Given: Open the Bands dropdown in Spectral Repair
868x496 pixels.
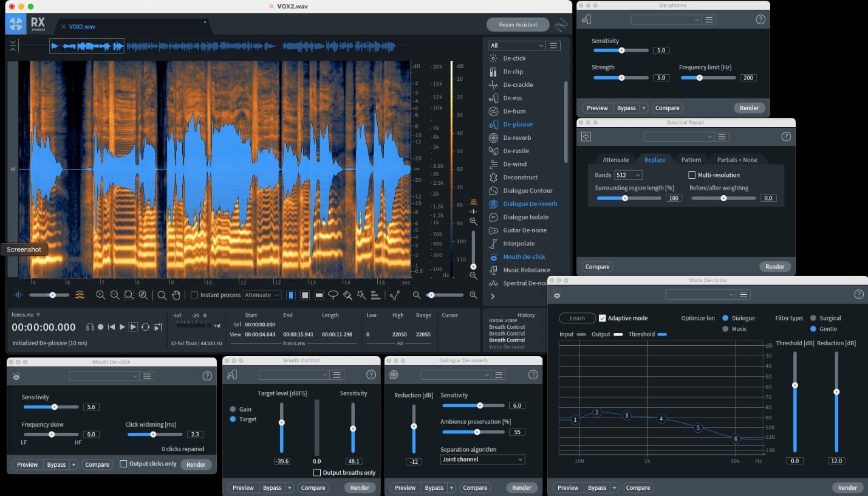Looking at the screenshot, I should point(629,175).
